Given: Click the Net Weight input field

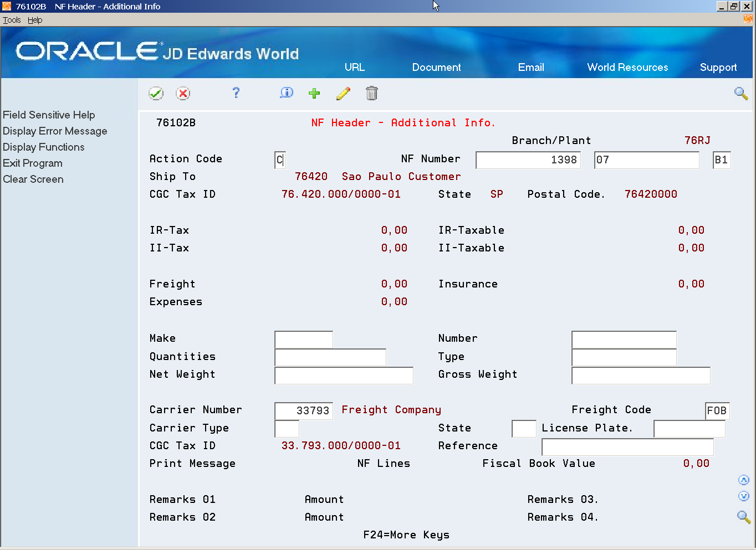Looking at the screenshot, I should click(x=344, y=375).
